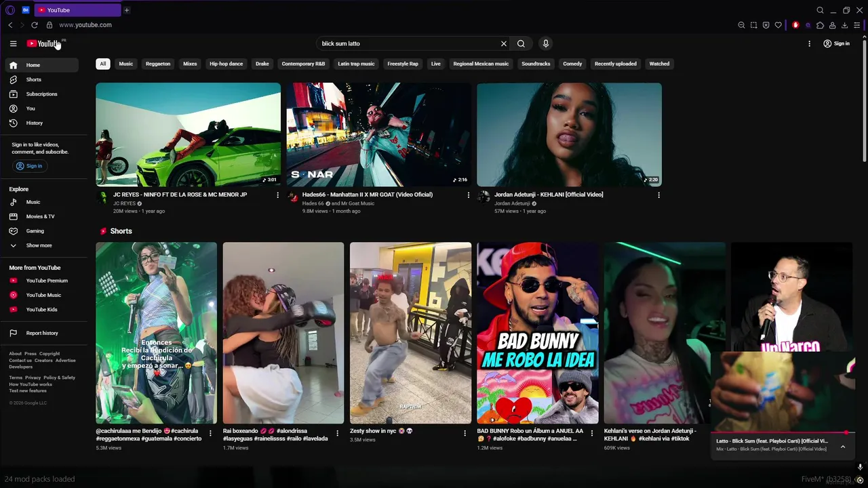This screenshot has width=868, height=488.
Task: Click the magnifier search button
Action: click(x=521, y=43)
